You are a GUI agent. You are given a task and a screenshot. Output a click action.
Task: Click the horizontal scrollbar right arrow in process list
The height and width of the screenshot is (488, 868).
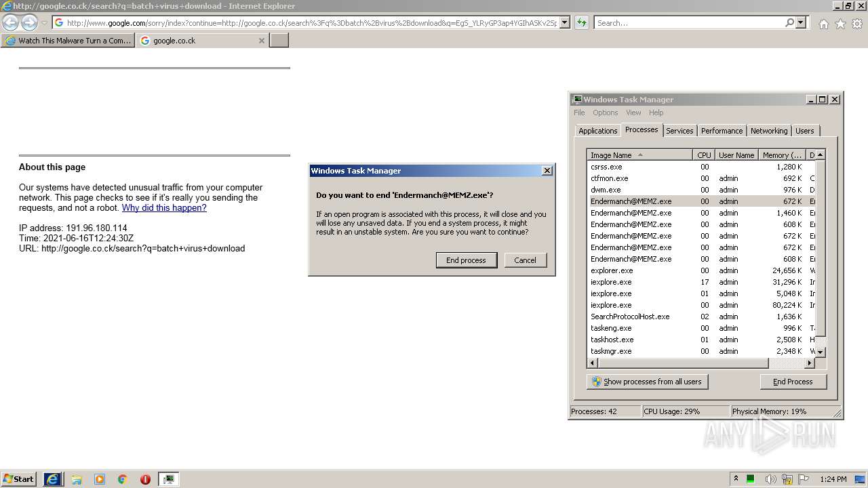(x=809, y=363)
